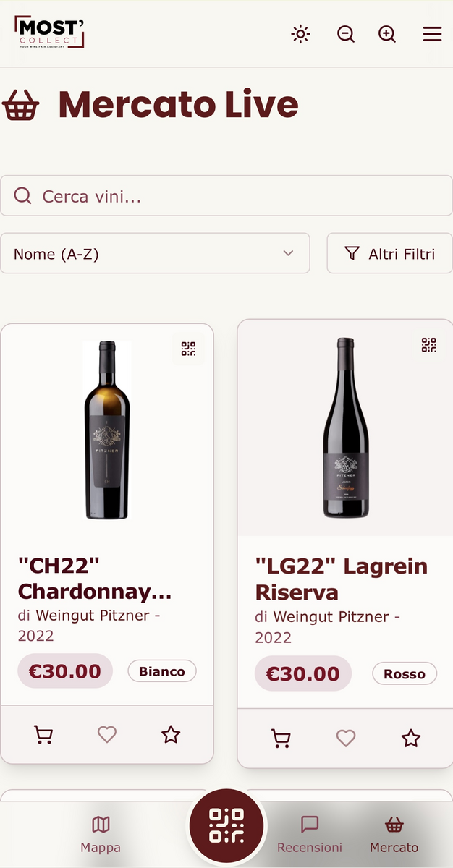Click the zoom in magnifier icon
Image resolution: width=453 pixels, height=868 pixels.
[387, 34]
